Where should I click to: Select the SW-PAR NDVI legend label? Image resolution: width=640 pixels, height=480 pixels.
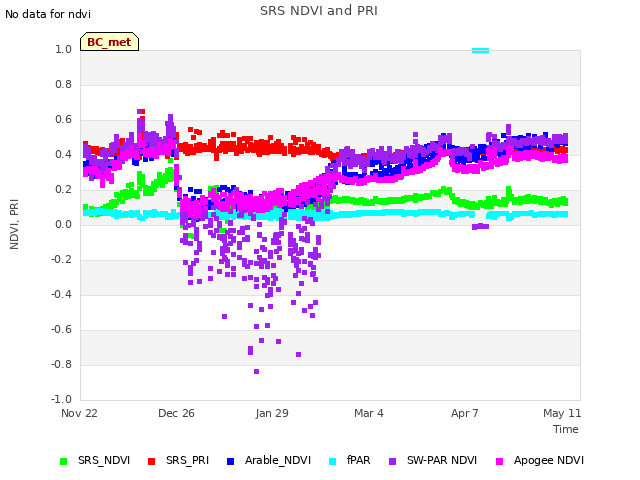coord(442,460)
